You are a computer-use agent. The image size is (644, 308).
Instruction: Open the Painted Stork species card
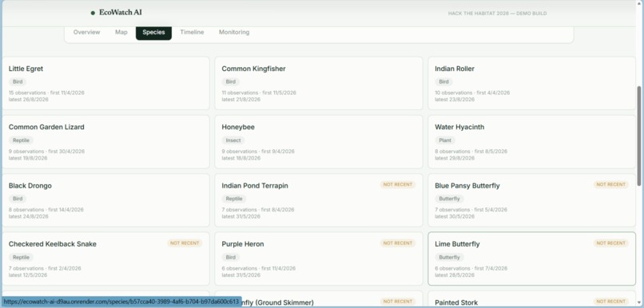(x=532, y=299)
